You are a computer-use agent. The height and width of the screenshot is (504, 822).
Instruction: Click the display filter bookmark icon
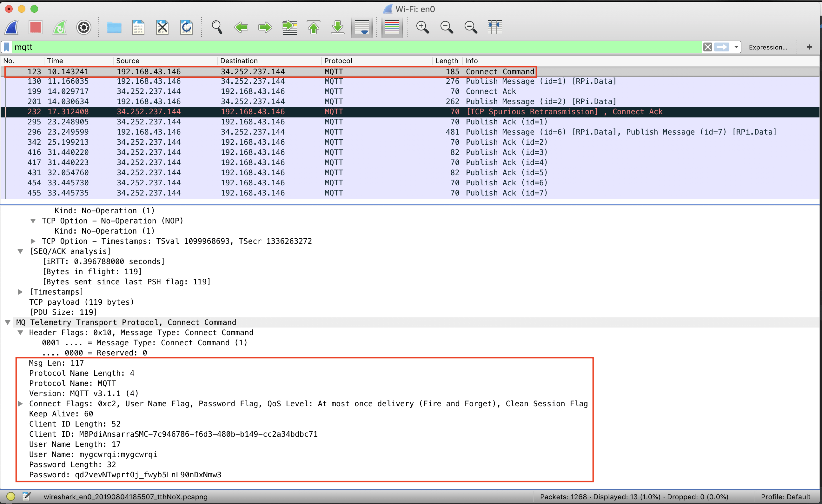click(x=7, y=47)
